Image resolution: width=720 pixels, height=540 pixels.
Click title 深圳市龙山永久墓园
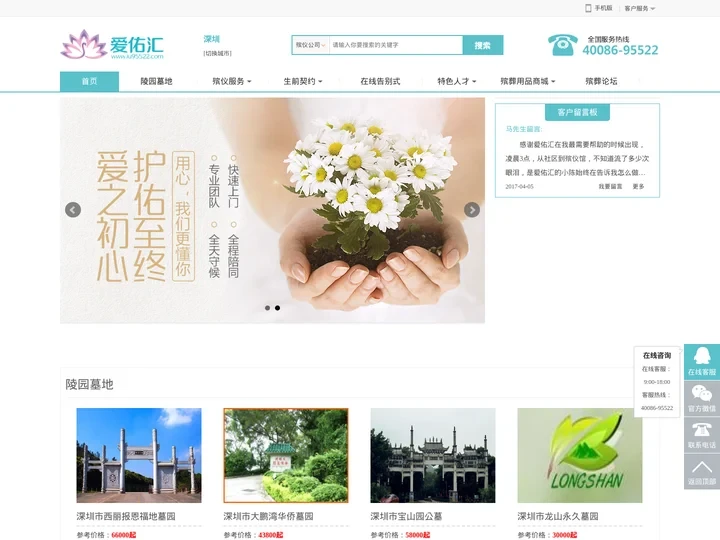tap(558, 516)
